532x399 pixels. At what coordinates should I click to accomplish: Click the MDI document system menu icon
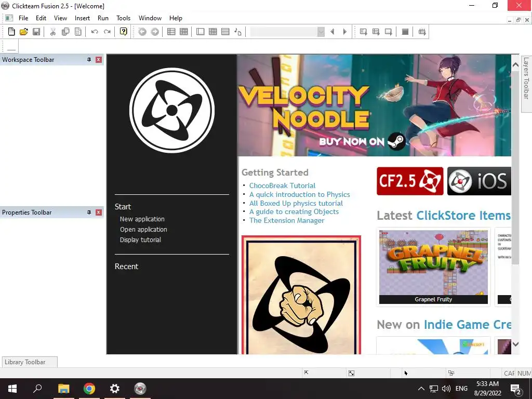pyautogui.click(x=9, y=18)
